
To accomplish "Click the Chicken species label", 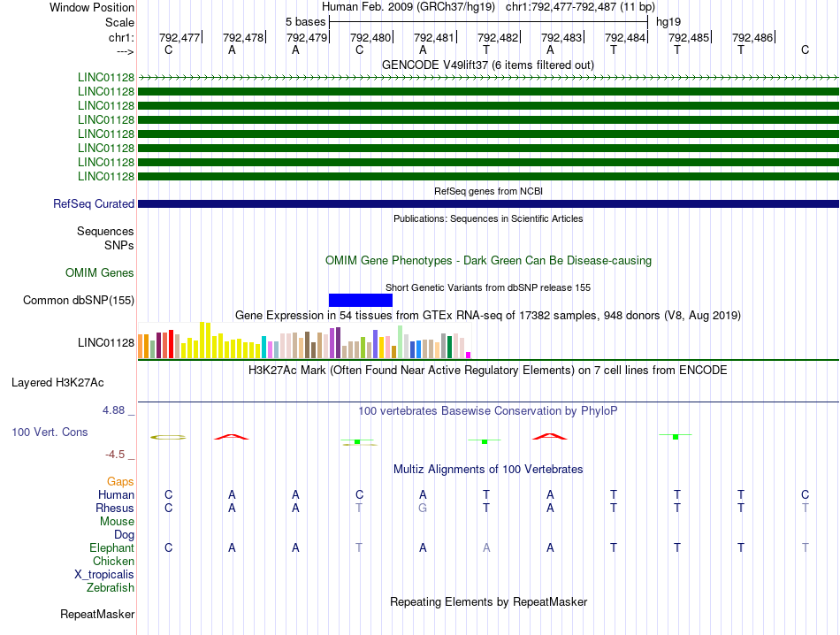I will (x=113, y=561).
